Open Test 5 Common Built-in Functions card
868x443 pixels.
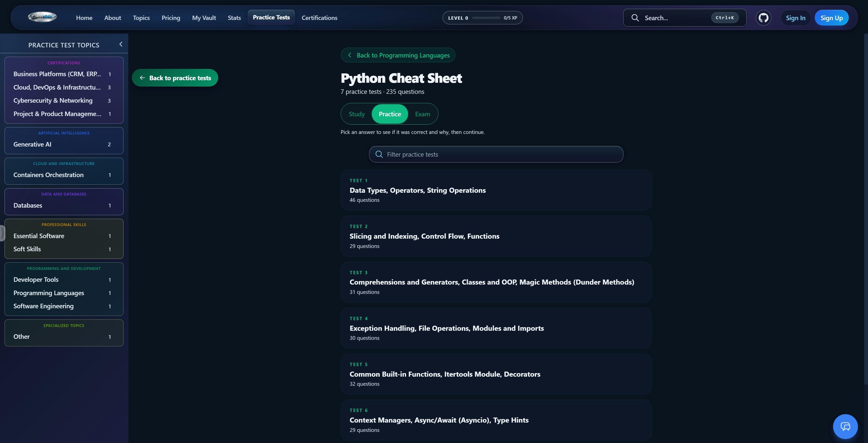tap(496, 374)
